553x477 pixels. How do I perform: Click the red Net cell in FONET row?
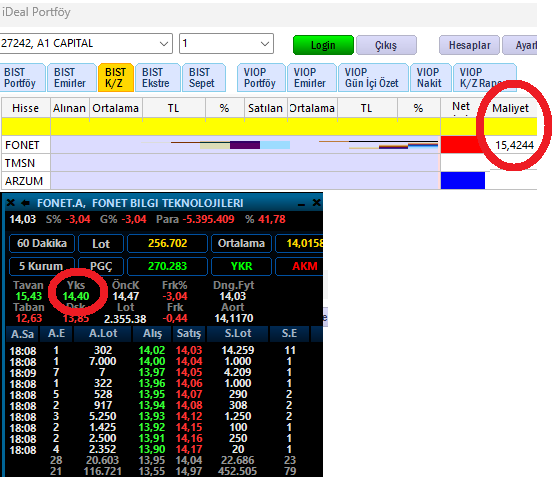[462, 145]
